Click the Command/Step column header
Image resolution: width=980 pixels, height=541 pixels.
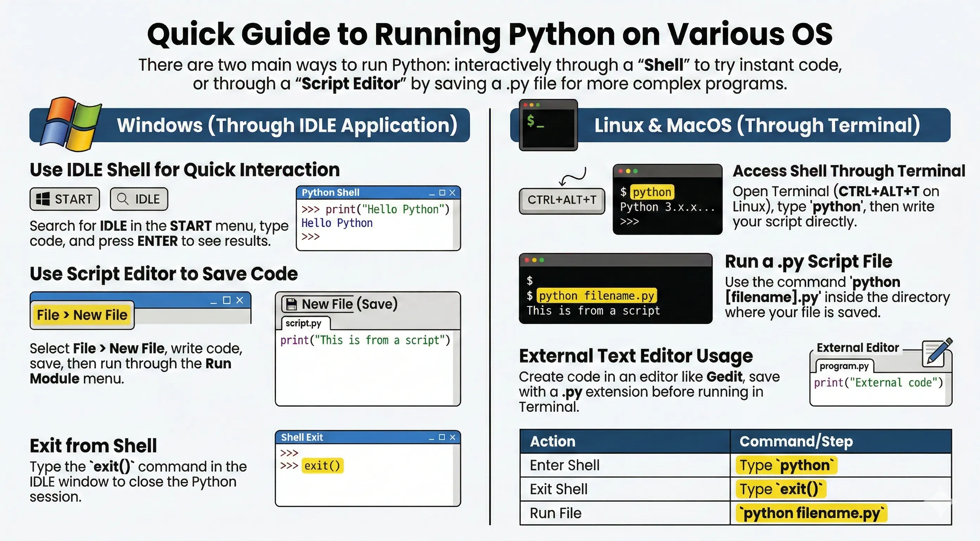pyautogui.click(x=841, y=441)
